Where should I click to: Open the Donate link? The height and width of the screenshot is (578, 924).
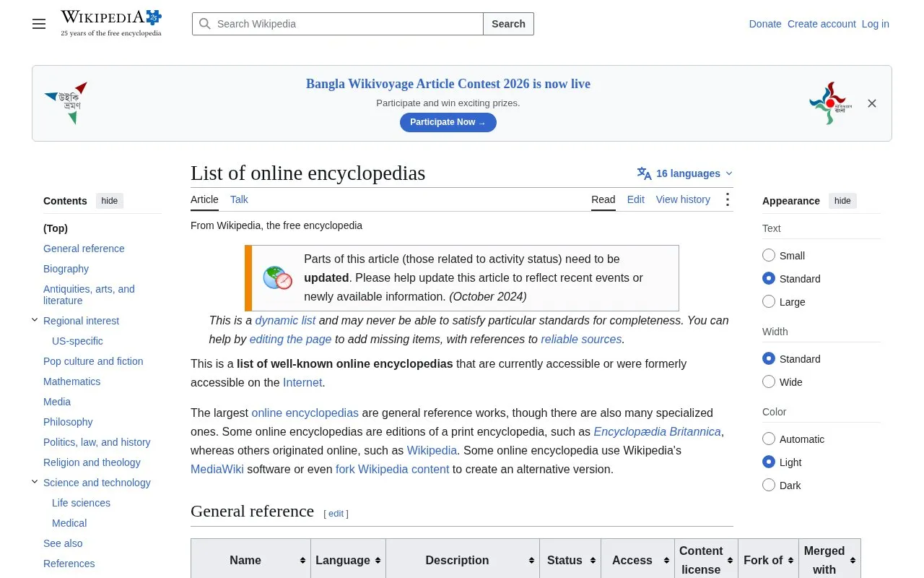coord(765,24)
